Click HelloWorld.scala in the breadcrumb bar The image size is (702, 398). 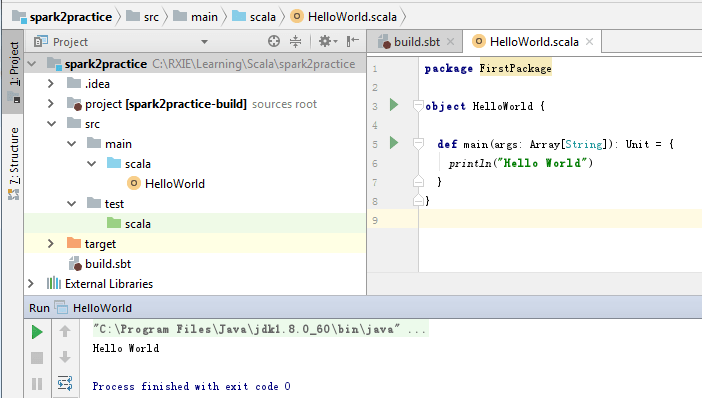point(344,17)
